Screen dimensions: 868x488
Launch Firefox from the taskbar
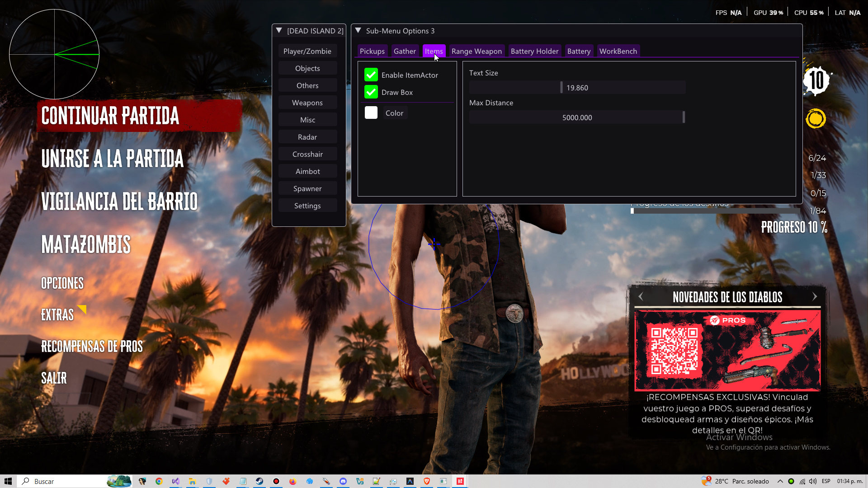click(293, 481)
